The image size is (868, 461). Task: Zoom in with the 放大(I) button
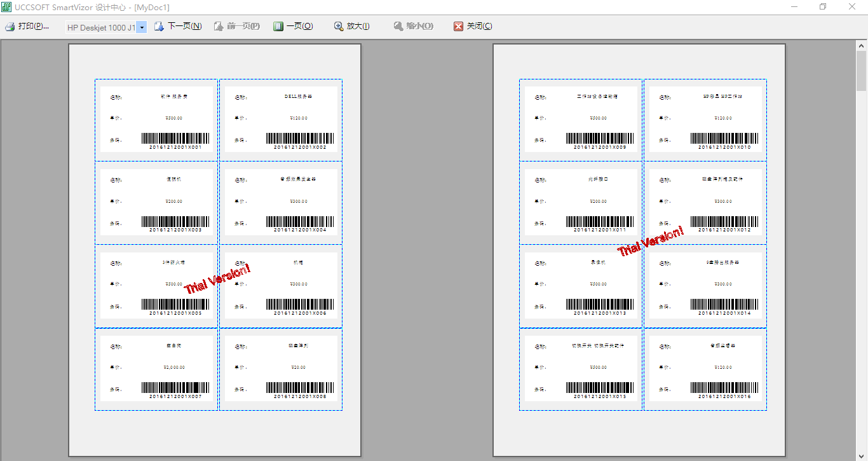pos(351,26)
